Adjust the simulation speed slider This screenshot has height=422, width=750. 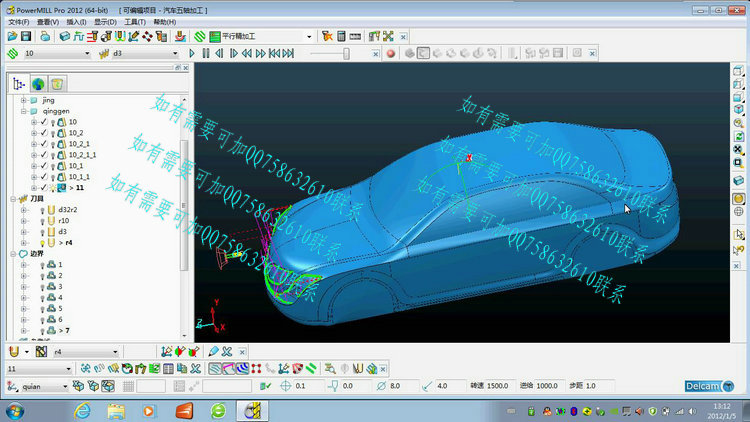click(346, 54)
